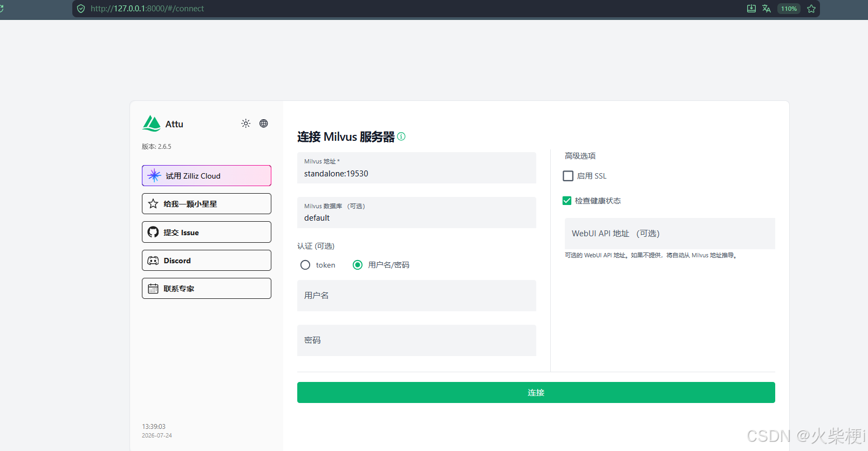The height and width of the screenshot is (451, 868).
Task: Click the 提交 Issue button
Action: click(x=207, y=232)
